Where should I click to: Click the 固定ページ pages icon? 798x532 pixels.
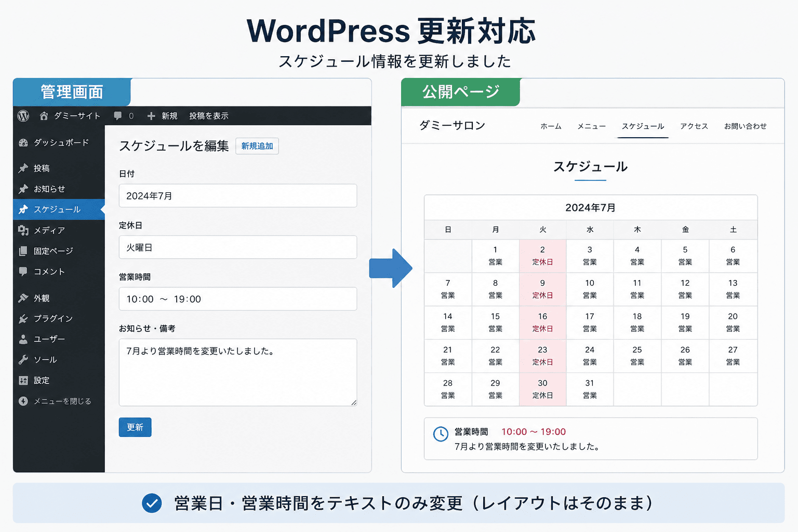[x=23, y=251]
